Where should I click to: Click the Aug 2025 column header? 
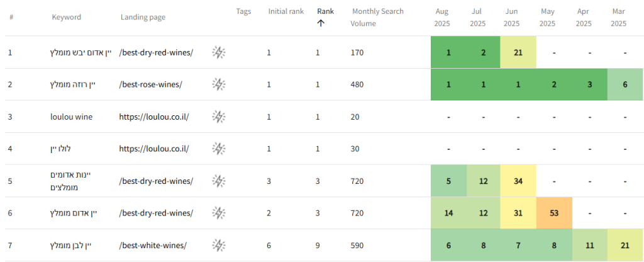point(442,17)
